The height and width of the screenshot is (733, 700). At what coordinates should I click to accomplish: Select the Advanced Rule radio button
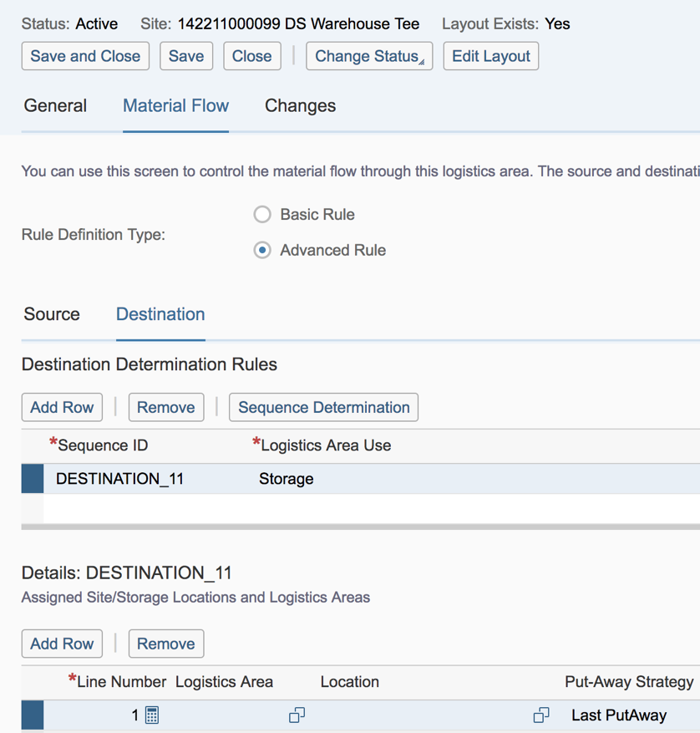262,251
